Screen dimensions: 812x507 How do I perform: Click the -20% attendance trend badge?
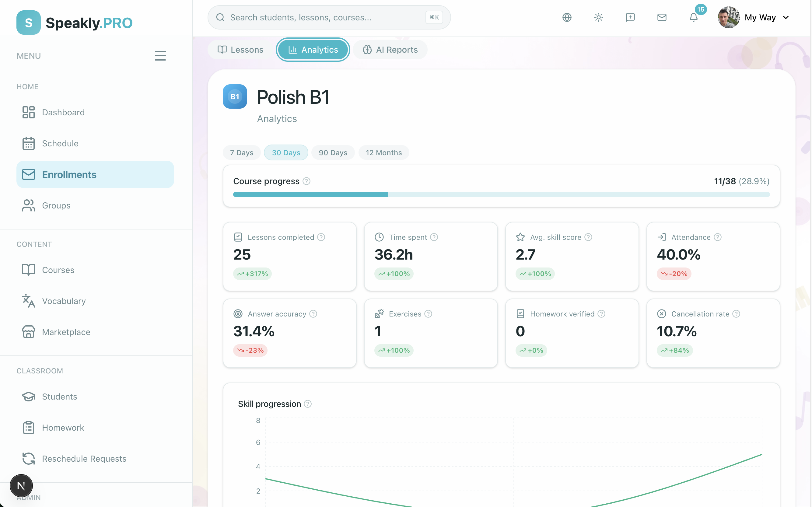(x=674, y=274)
